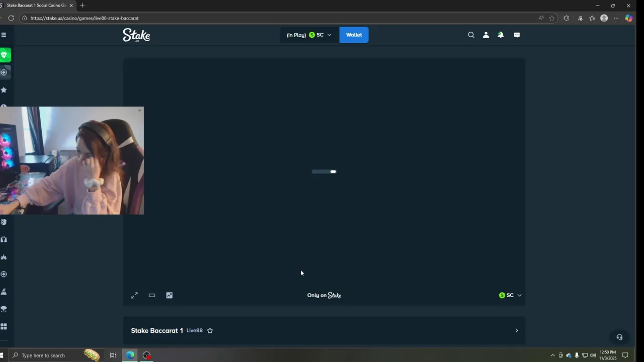The height and width of the screenshot is (362, 644).
Task: Open Edge favorites list
Action: pos(592,18)
